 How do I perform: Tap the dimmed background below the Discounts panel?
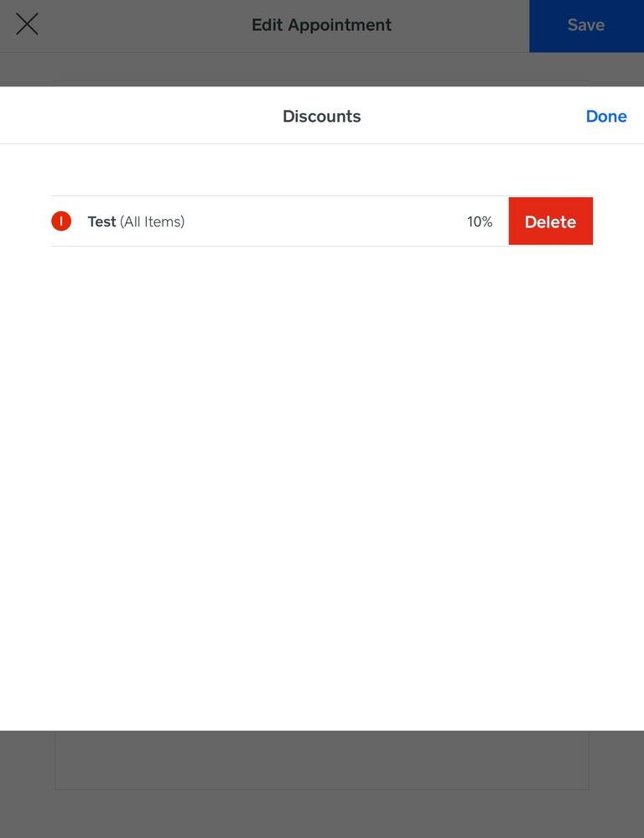tap(322, 814)
